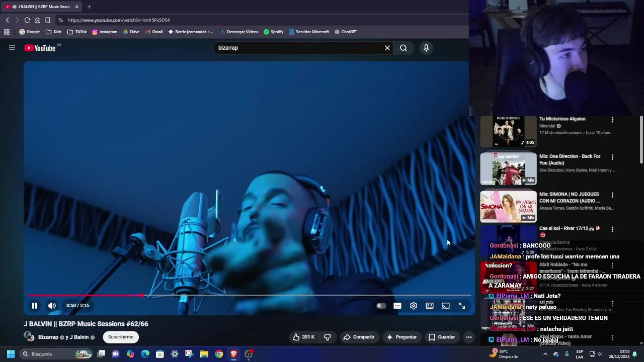
Task: Save video with Guardar button
Action: pyautogui.click(x=442, y=337)
